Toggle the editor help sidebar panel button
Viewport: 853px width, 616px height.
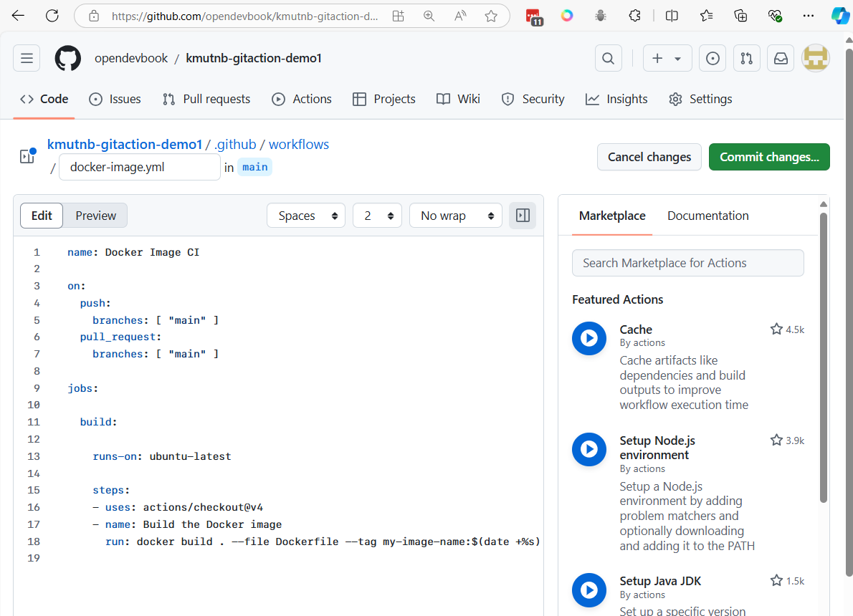click(x=523, y=216)
